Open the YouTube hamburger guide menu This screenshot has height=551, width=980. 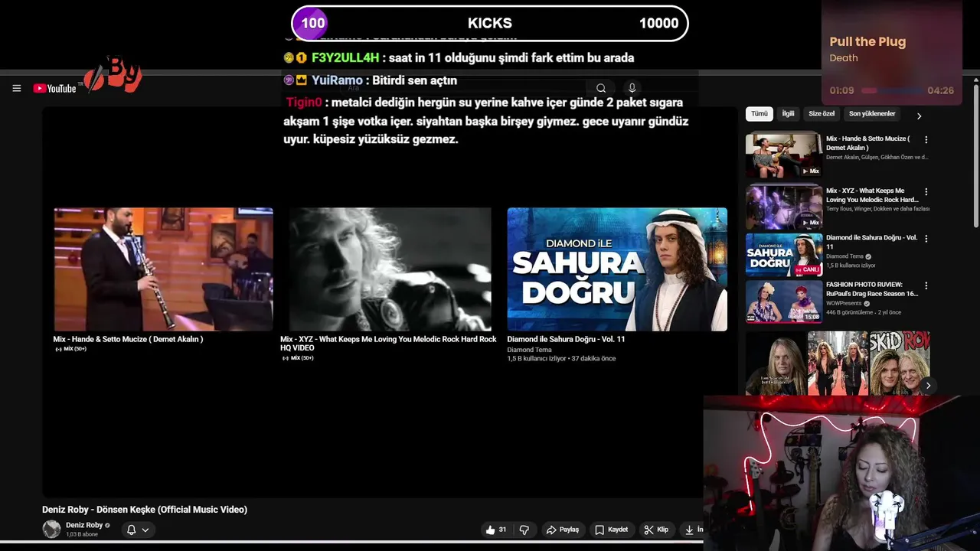coord(16,88)
